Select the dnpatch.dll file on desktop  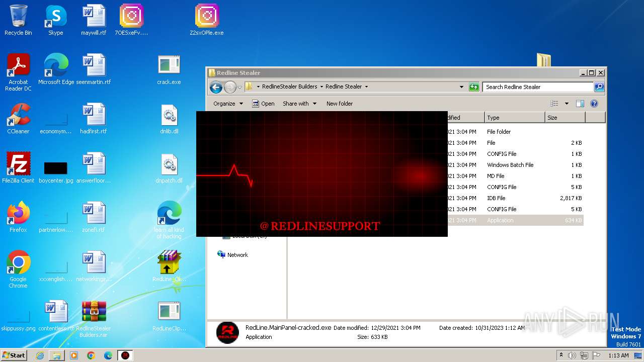point(169,168)
